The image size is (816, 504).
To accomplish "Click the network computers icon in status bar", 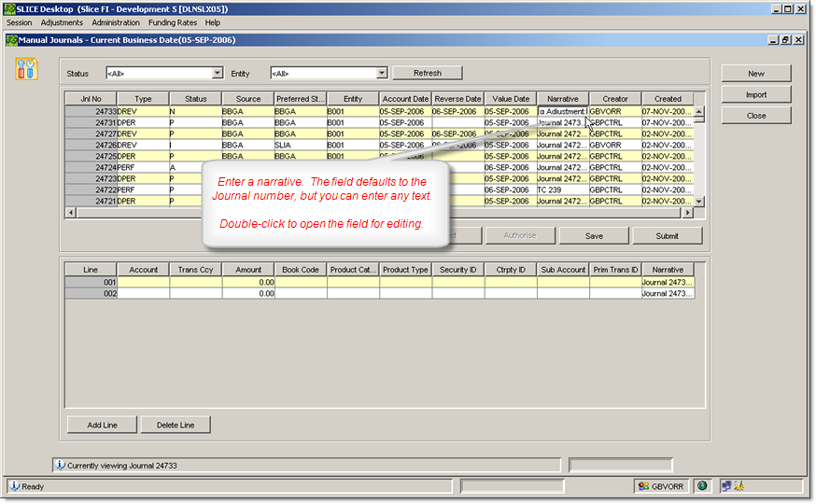I will coord(725,486).
